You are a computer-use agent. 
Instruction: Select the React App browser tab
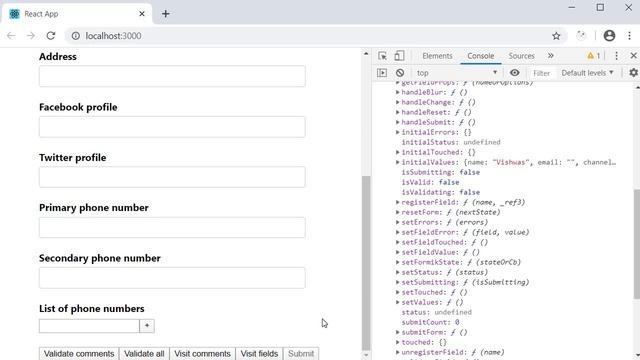coord(77,14)
